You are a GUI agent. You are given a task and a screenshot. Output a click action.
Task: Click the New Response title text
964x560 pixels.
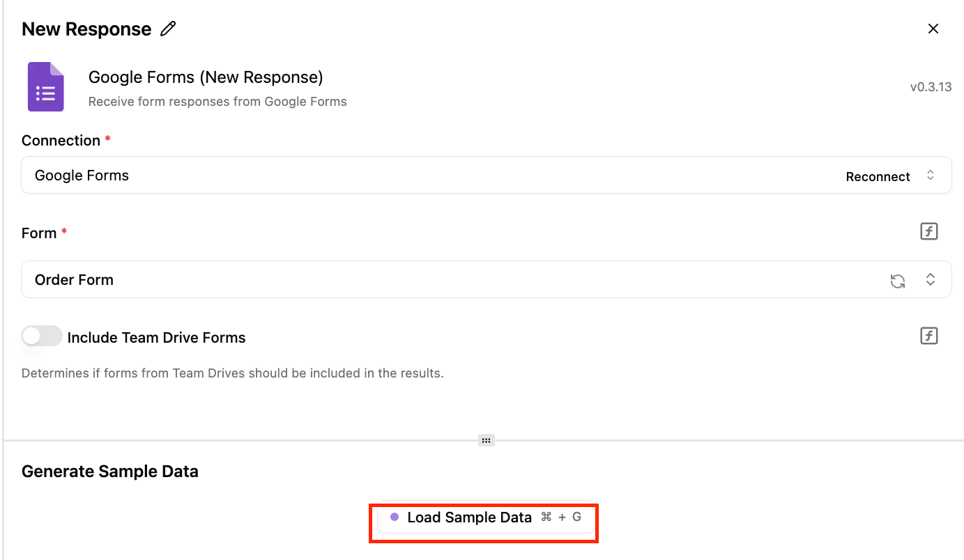click(86, 29)
